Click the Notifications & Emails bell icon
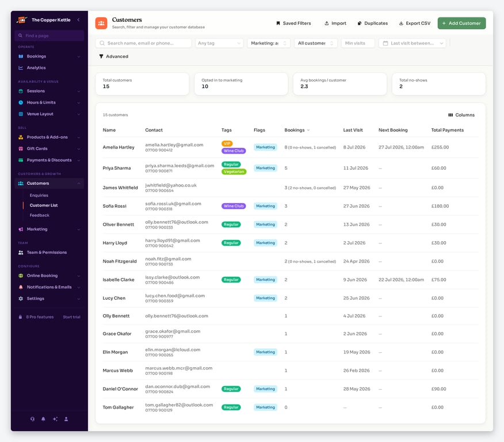The image size is (504, 442). [21, 287]
